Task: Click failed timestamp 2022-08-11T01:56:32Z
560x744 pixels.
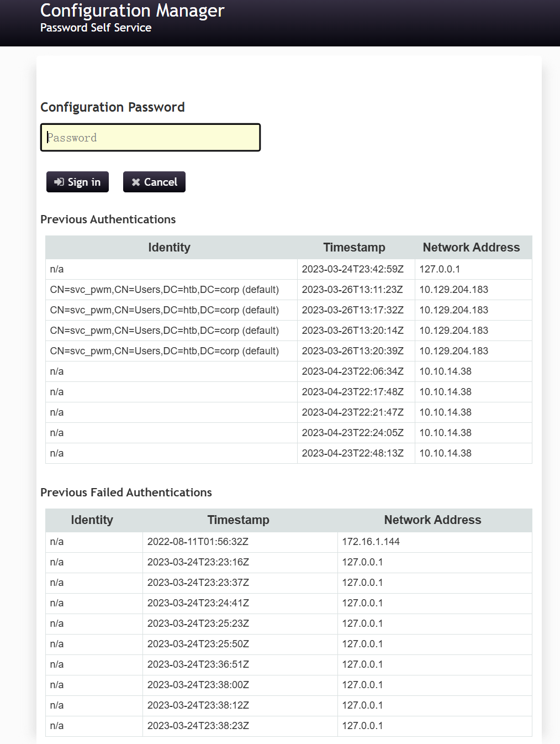Action: (198, 542)
